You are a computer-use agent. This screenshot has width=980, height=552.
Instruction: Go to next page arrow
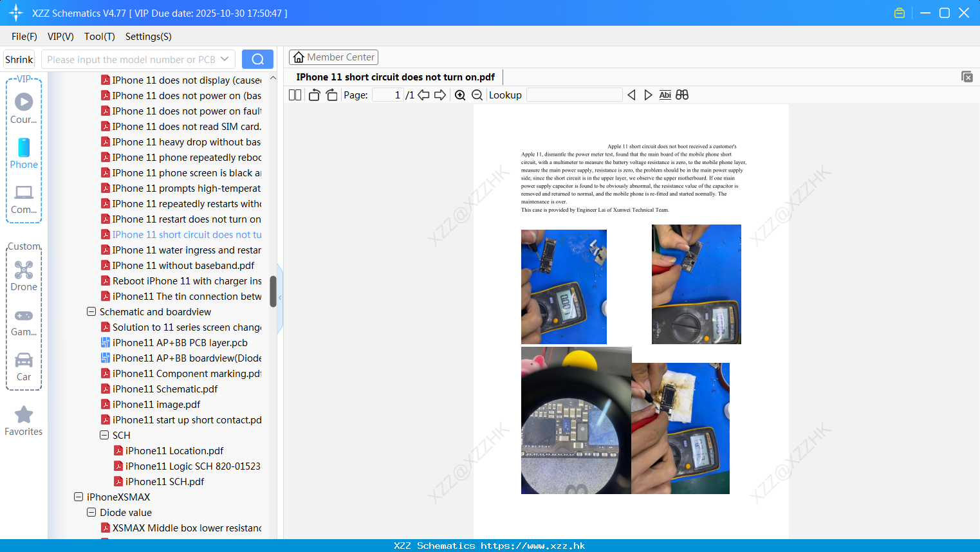click(x=440, y=95)
